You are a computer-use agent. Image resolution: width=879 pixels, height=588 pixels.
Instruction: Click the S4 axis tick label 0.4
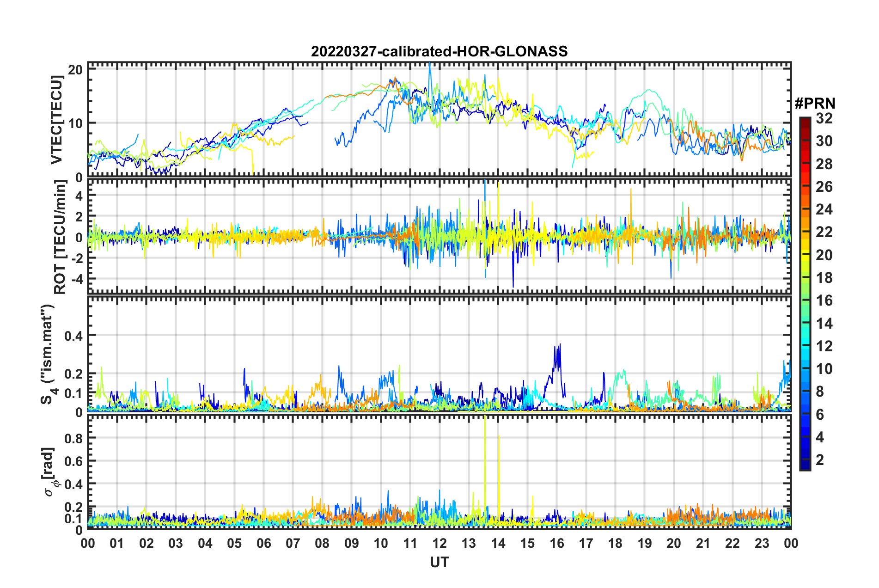point(74,336)
